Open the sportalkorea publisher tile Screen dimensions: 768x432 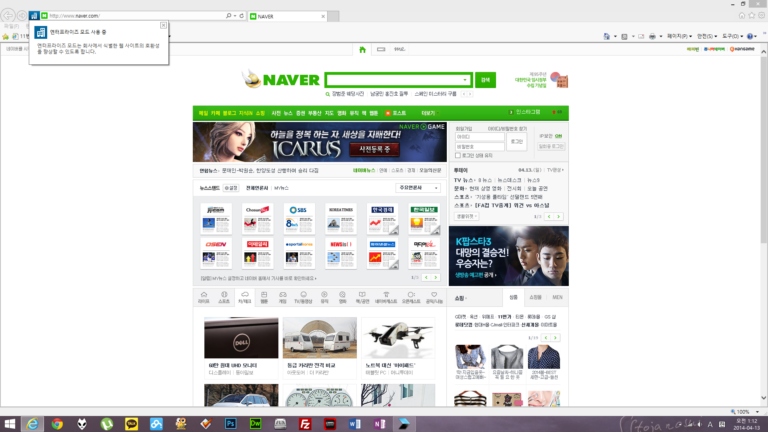click(299, 253)
